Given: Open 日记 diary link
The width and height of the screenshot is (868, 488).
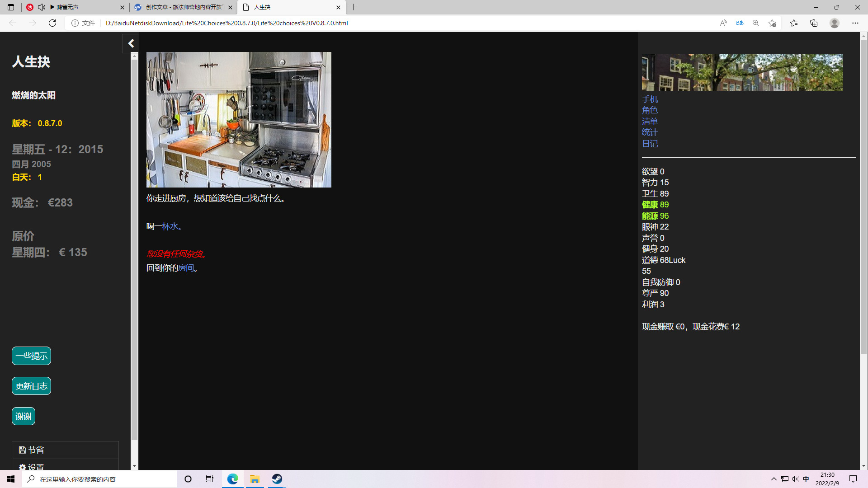Looking at the screenshot, I should [650, 144].
